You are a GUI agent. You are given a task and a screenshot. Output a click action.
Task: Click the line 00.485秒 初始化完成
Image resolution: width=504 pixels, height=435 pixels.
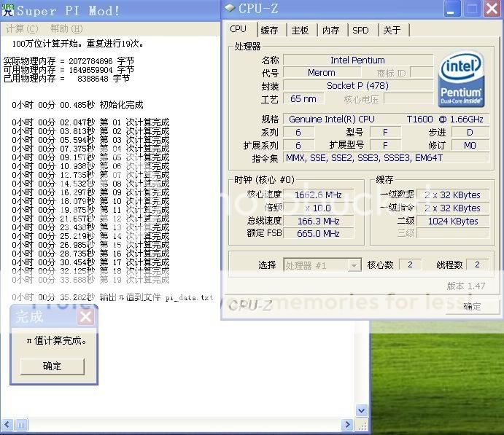[x=77, y=105]
